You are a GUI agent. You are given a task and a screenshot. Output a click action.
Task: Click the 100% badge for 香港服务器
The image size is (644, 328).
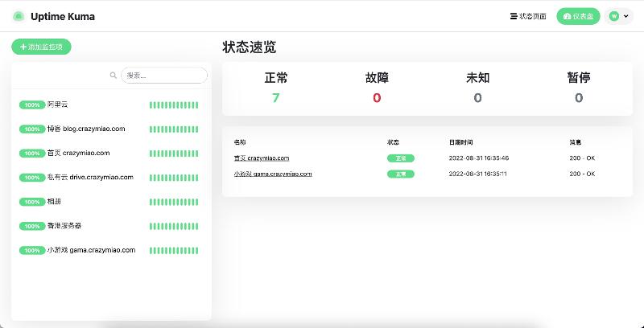pos(32,226)
